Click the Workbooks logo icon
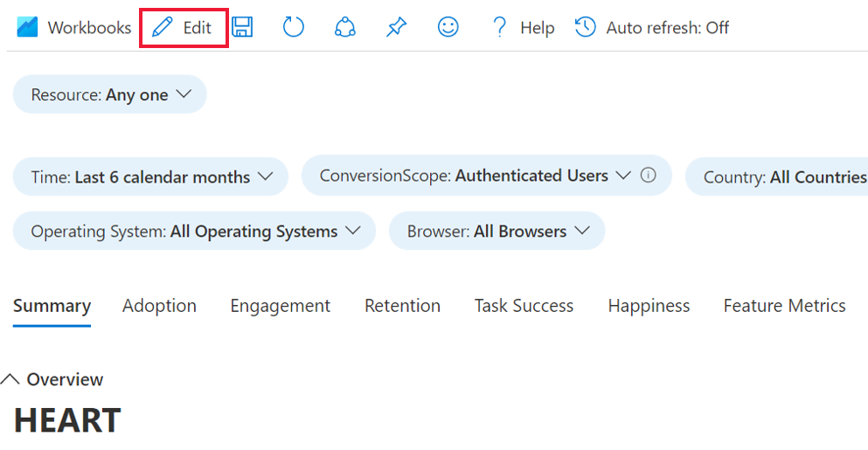 tap(27, 28)
